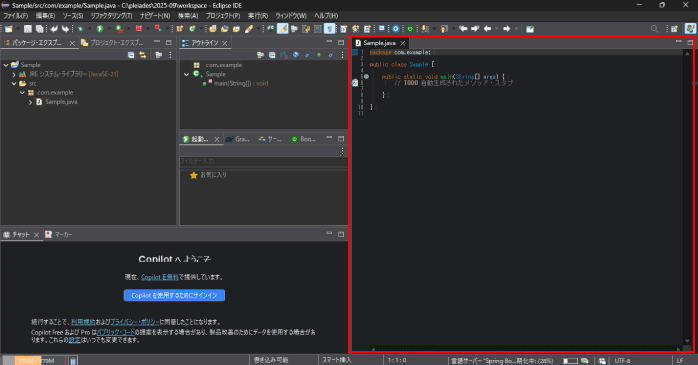Expand Sample.java in Package Explorer tree
The height and width of the screenshot is (365, 698).
tap(31, 102)
